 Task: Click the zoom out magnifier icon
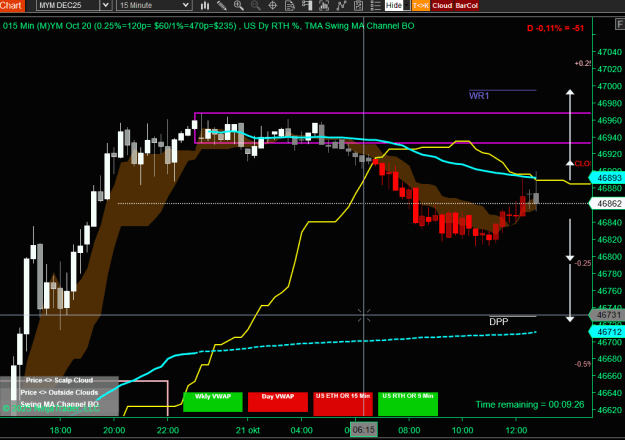coord(256,5)
